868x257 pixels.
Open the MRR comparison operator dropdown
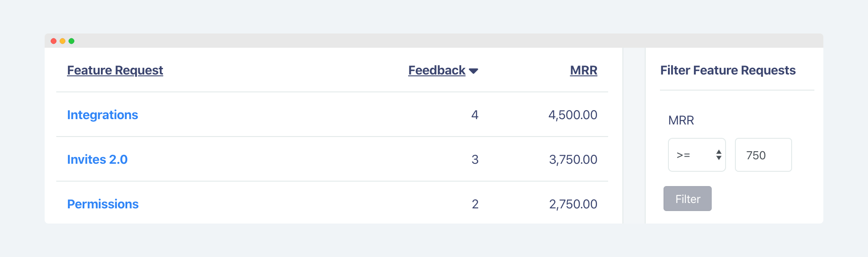697,155
